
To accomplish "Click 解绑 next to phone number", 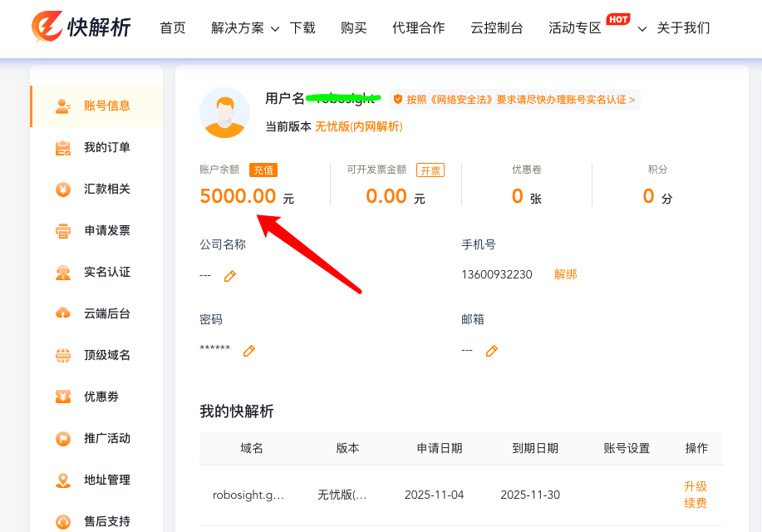I will (x=565, y=274).
